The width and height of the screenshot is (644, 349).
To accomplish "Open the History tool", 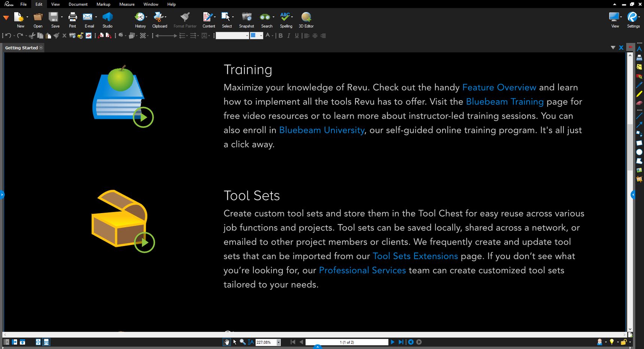I will coord(139,17).
